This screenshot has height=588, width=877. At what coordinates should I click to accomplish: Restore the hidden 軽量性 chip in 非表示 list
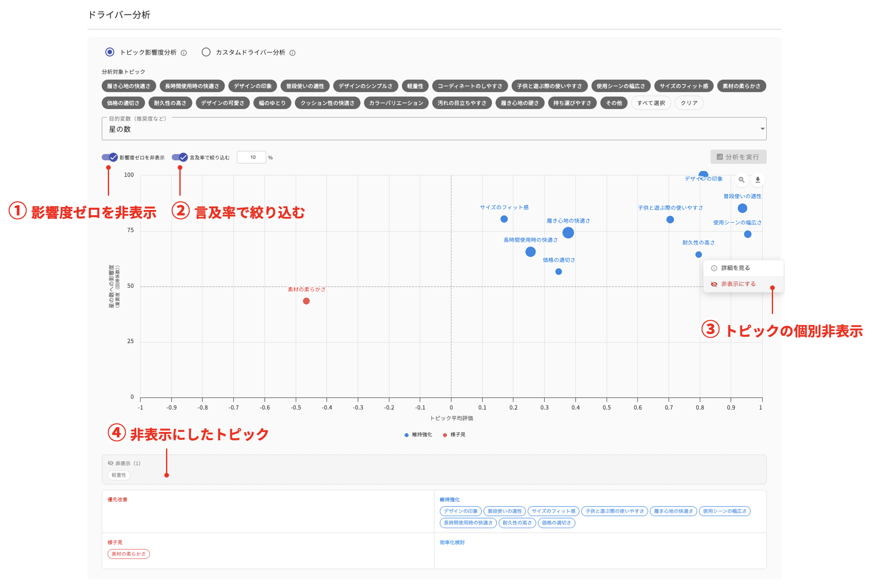[119, 475]
